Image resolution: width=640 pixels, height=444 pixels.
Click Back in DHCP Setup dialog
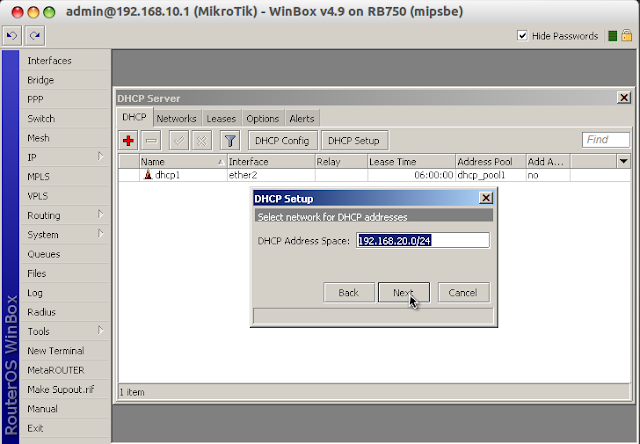[349, 293]
